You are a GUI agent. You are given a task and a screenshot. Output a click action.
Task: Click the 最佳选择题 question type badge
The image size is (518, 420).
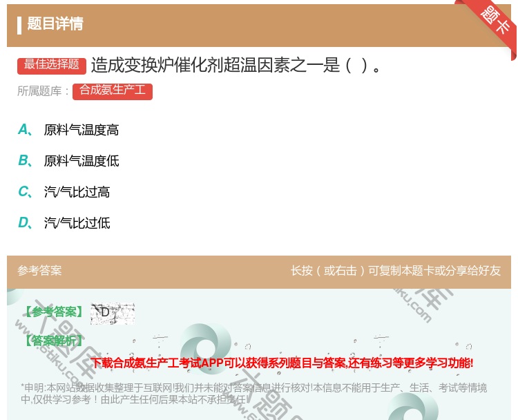[x=52, y=66]
